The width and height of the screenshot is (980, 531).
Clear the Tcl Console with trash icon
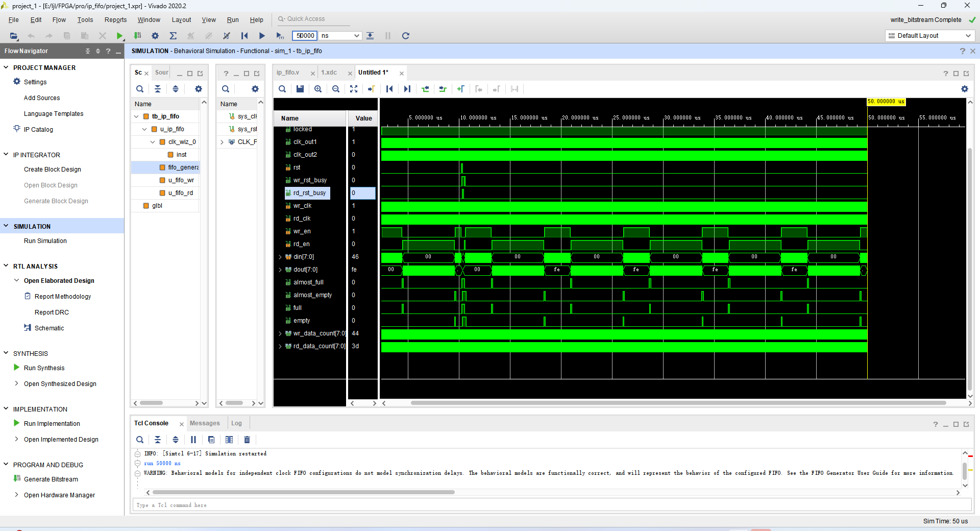pyautogui.click(x=247, y=440)
